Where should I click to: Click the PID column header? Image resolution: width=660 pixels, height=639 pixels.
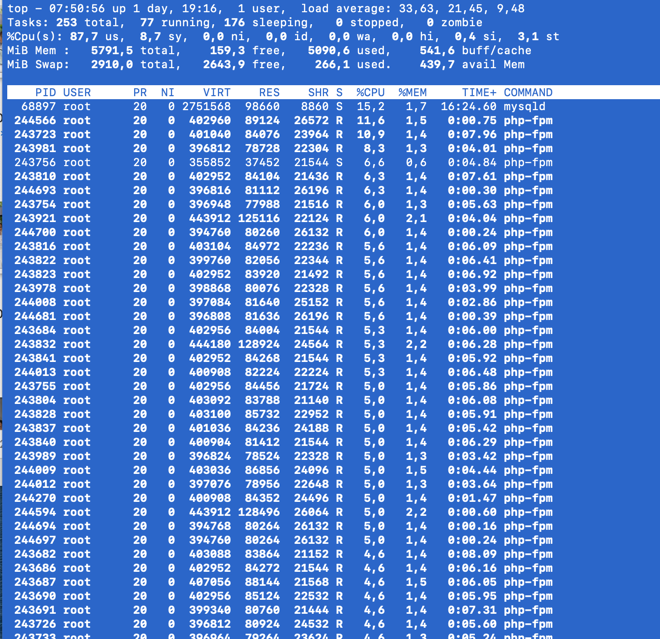45,92
